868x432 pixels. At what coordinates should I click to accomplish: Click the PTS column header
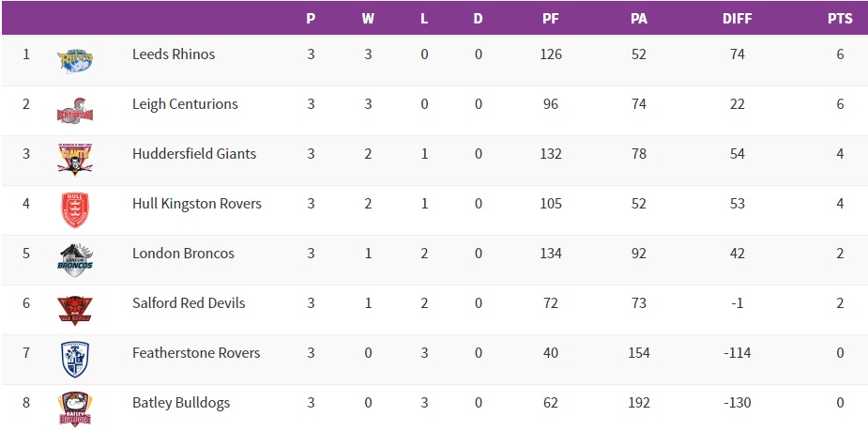840,19
